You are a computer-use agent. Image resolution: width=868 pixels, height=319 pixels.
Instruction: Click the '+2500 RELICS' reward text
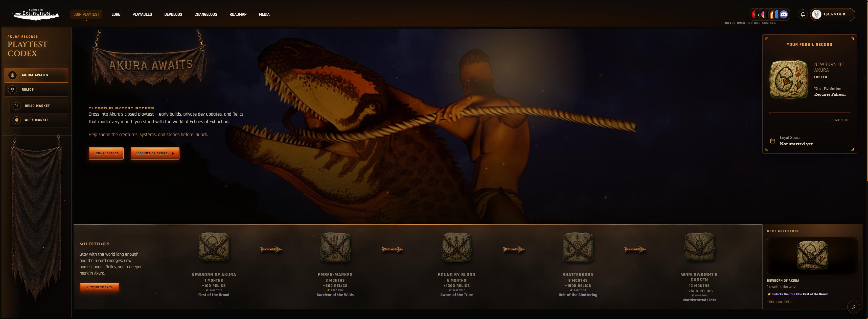[x=699, y=291]
